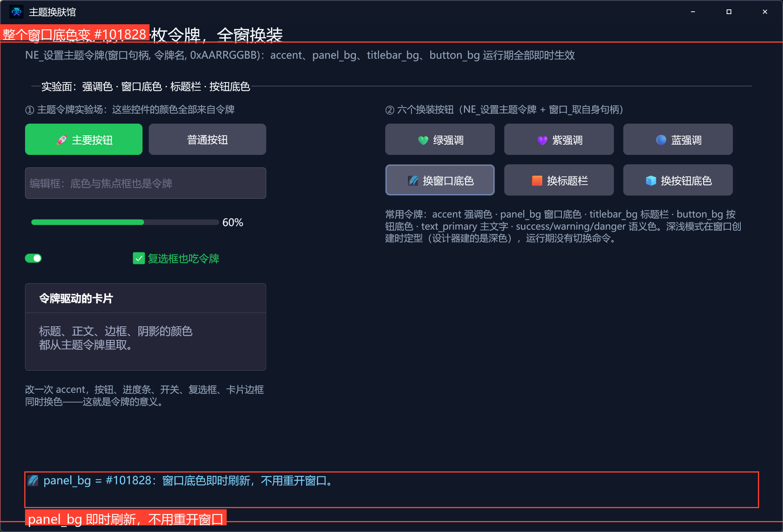Click the blue circle icon of 蓝强调
The height and width of the screenshot is (532, 783).
coord(661,140)
